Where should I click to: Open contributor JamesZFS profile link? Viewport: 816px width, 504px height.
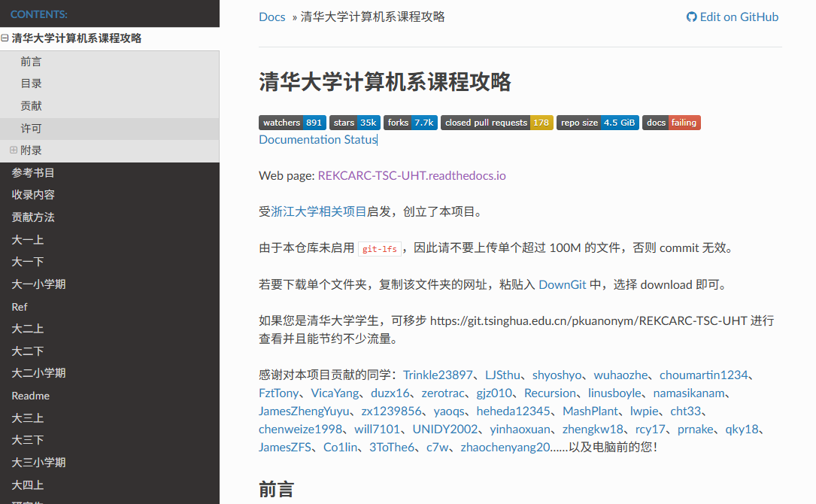285,448
